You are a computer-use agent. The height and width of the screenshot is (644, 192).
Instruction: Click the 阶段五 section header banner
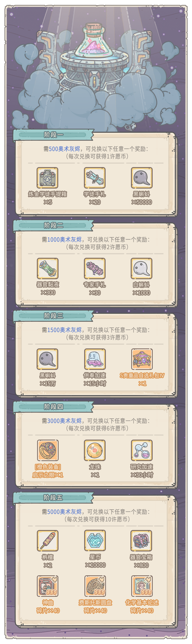pyautogui.click(x=54, y=498)
